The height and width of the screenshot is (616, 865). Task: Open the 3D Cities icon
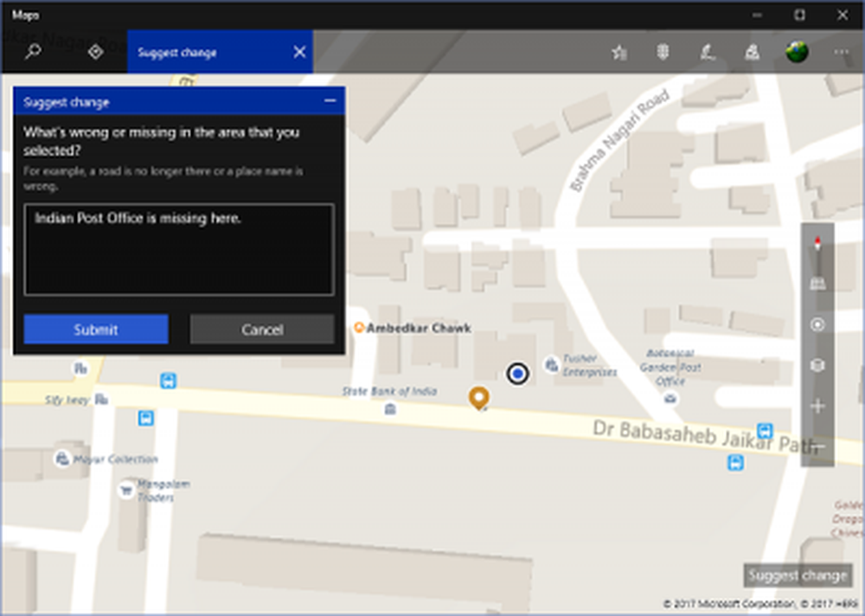(x=752, y=53)
